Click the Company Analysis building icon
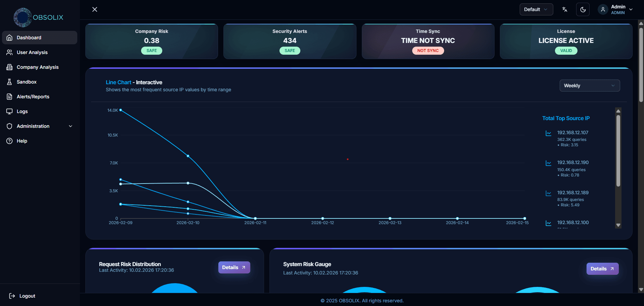Screen dimensions: 644x306 [9, 67]
